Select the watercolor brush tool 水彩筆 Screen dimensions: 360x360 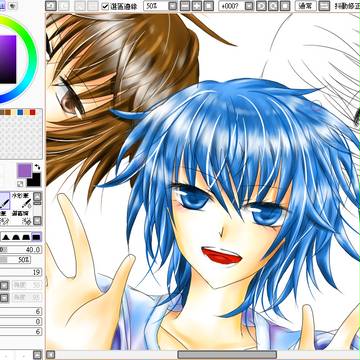[x=22, y=200]
